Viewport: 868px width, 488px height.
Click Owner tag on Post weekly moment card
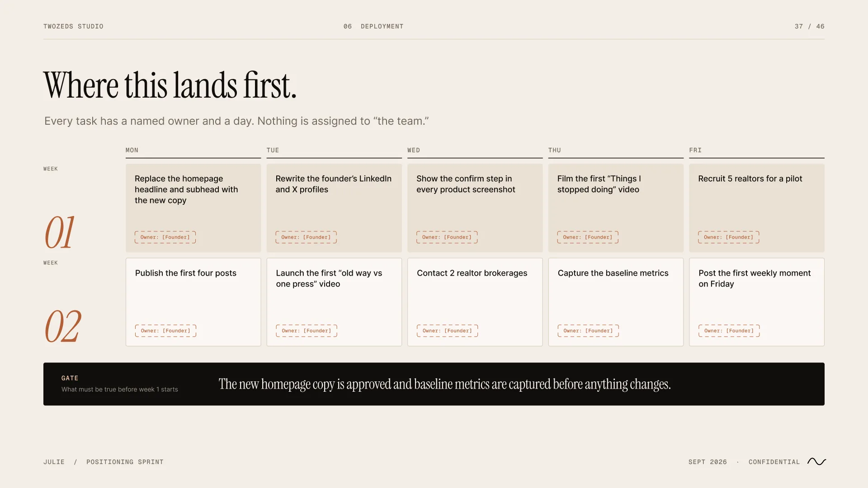[729, 331]
